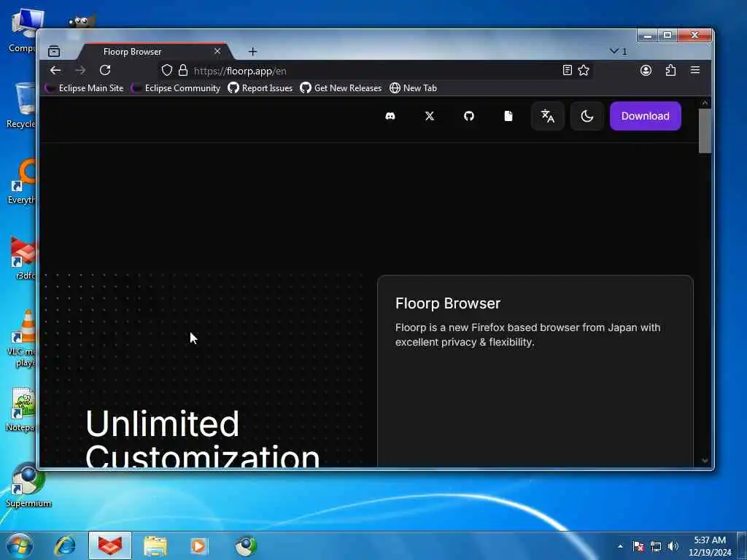This screenshot has height=560, width=747.
Task: Click the "Unlimited" hero heading text
Action: (x=162, y=424)
